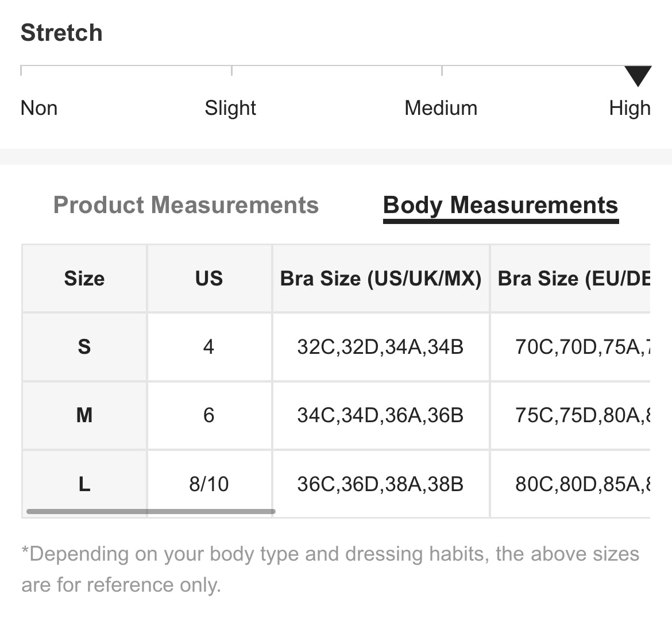Click the Bra Size (US/UK/MX) header

381,279
